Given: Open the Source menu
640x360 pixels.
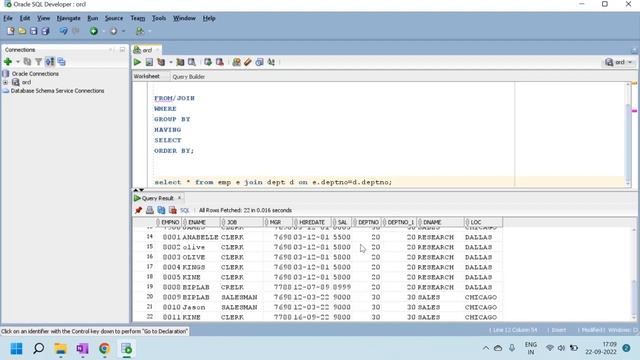Looking at the screenshot, I should coord(113,18).
